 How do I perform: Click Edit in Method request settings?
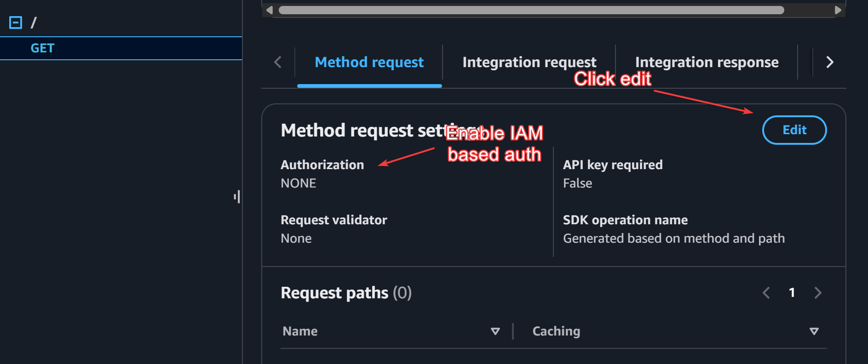point(794,130)
